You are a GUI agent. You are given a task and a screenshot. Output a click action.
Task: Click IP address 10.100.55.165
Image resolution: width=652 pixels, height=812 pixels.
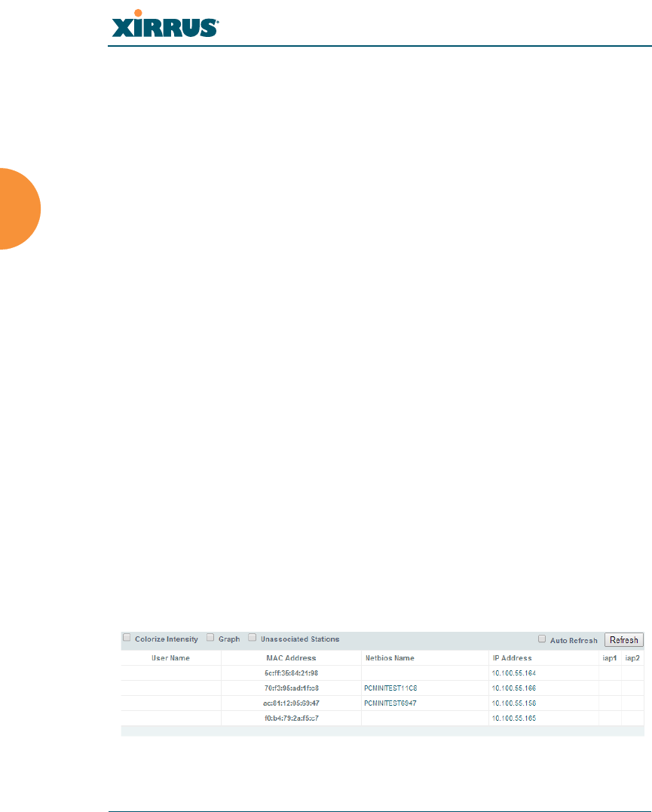tap(514, 719)
